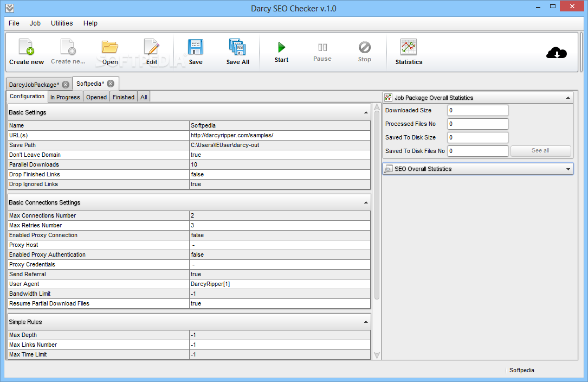The width and height of the screenshot is (588, 382).
Task: Click the Create new job package icon
Action: click(x=26, y=47)
